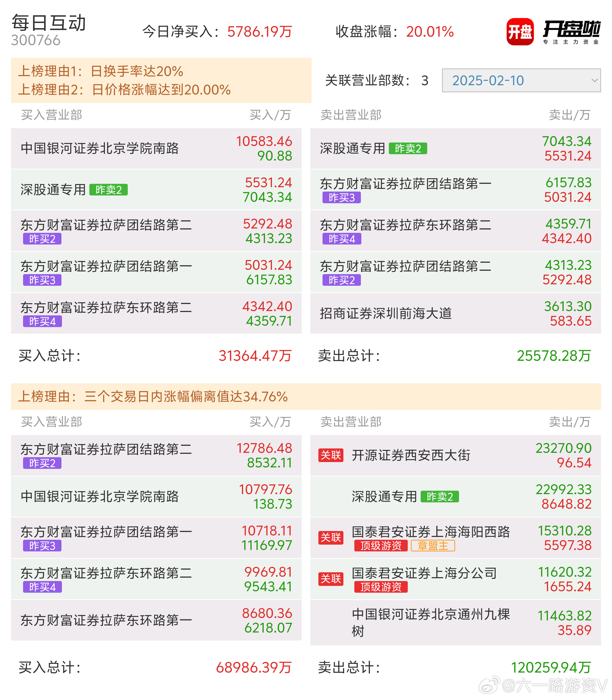Open the 2025-02-10 date dropdown
Screen dimensions: 612x700
[521, 80]
